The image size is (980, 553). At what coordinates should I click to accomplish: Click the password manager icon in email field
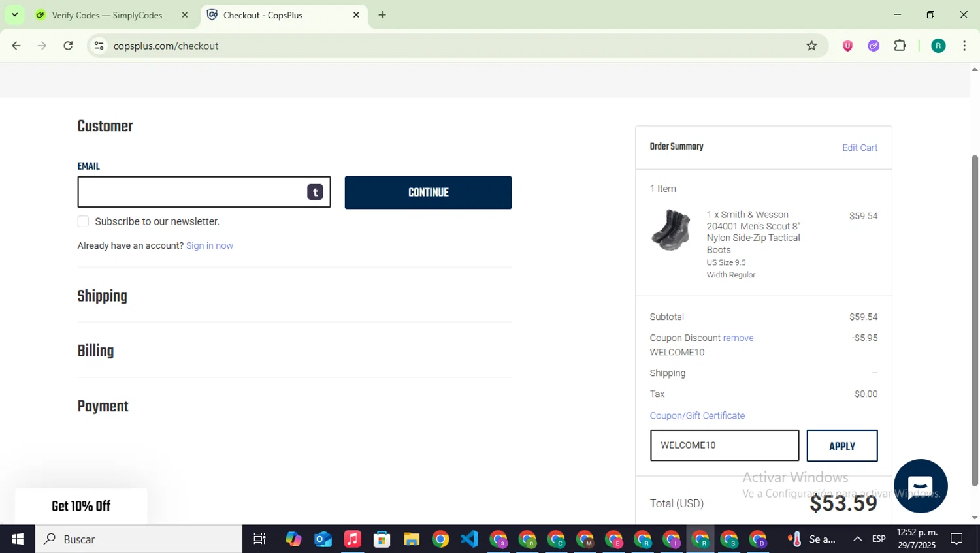point(315,192)
